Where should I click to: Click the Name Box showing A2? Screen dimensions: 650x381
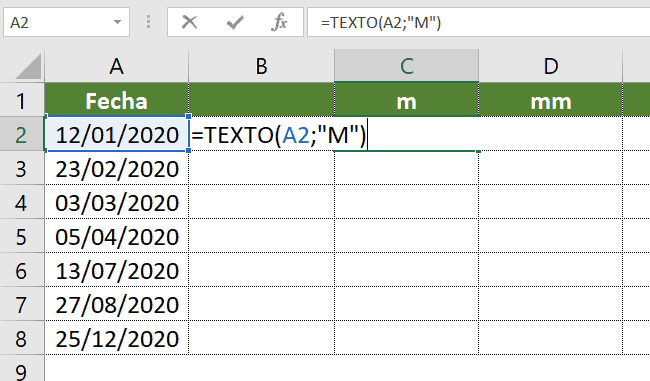click(x=66, y=22)
